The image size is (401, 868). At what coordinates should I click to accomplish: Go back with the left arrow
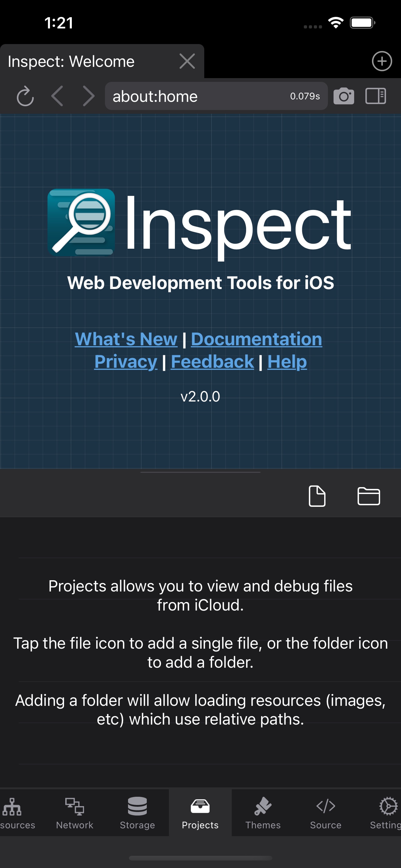click(x=57, y=96)
